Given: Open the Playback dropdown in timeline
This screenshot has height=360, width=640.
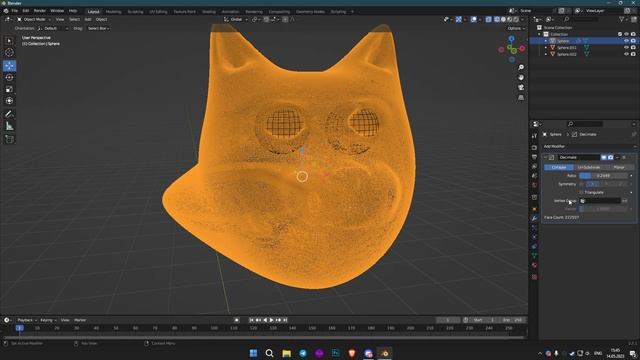Looking at the screenshot, I should pos(27,320).
